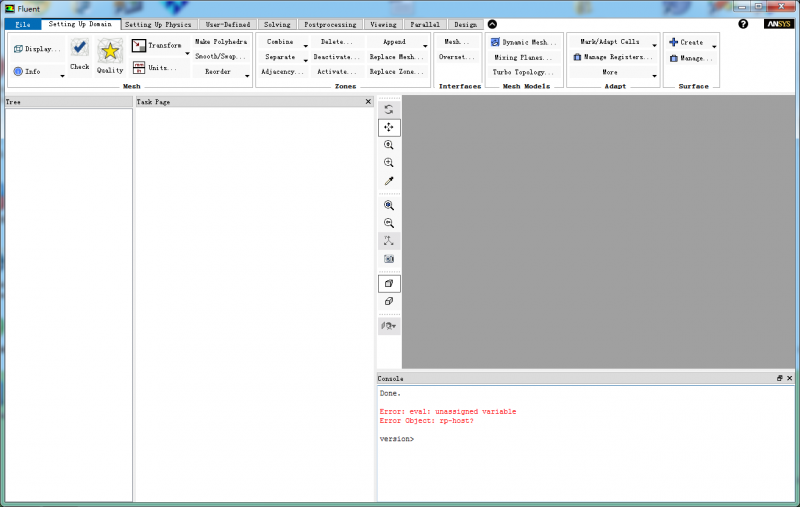800x507 pixels.
Task: Click Make Polyhedra button
Action: [x=221, y=42]
